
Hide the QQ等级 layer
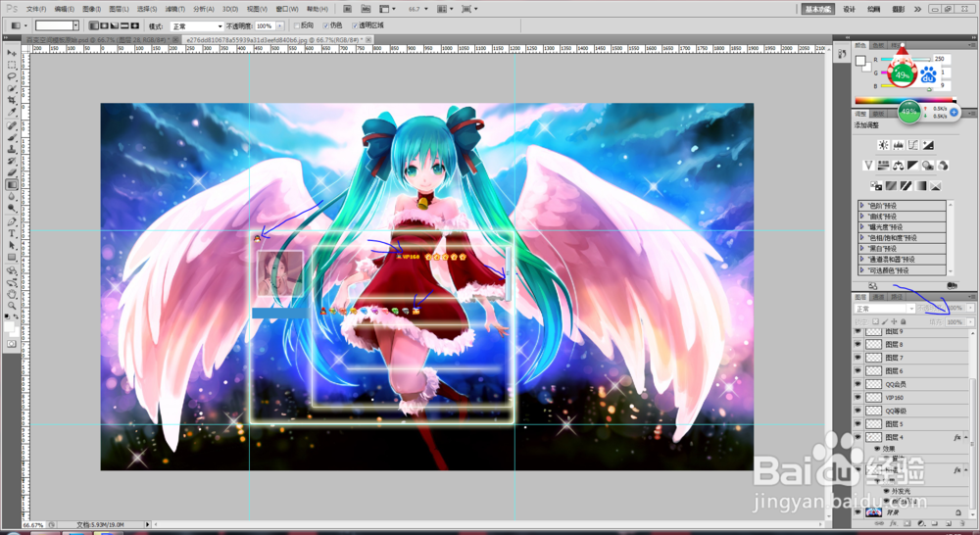857,411
